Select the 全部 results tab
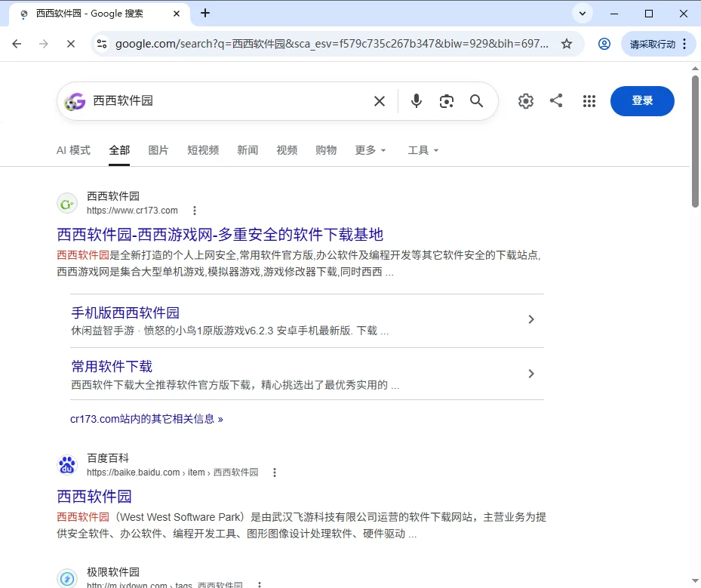The height and width of the screenshot is (588, 701). [x=119, y=150]
